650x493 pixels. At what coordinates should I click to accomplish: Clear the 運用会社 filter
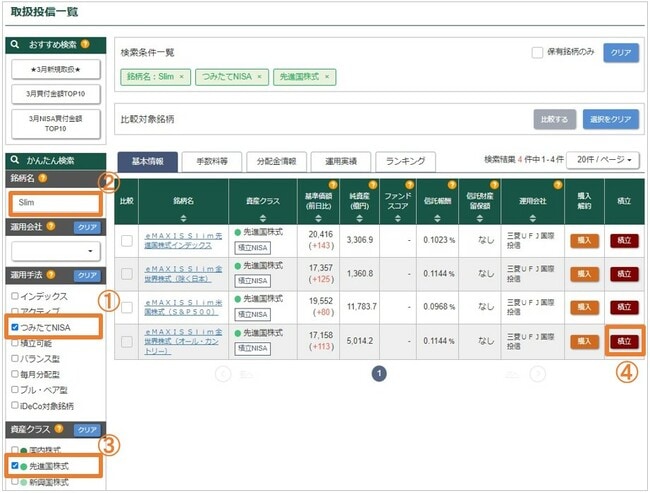pyautogui.click(x=87, y=227)
